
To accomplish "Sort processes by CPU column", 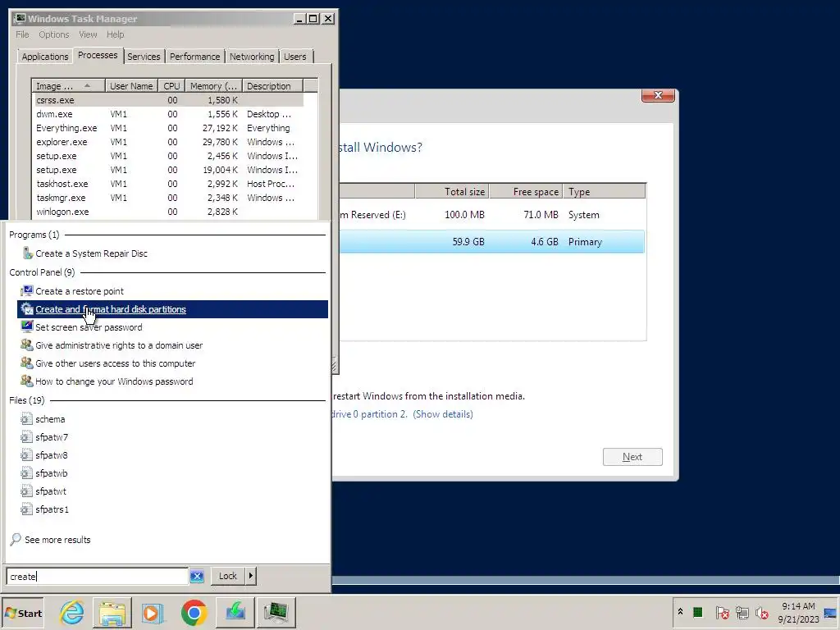I will (171, 85).
